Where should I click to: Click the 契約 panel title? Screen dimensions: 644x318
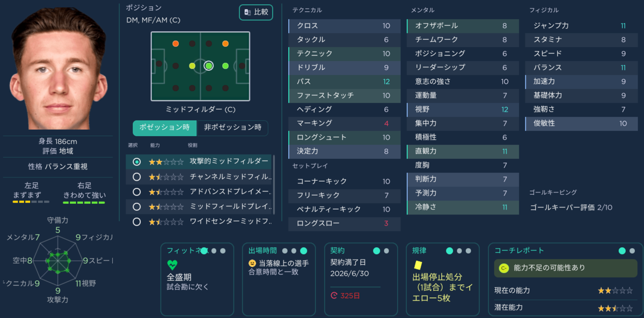338,250
